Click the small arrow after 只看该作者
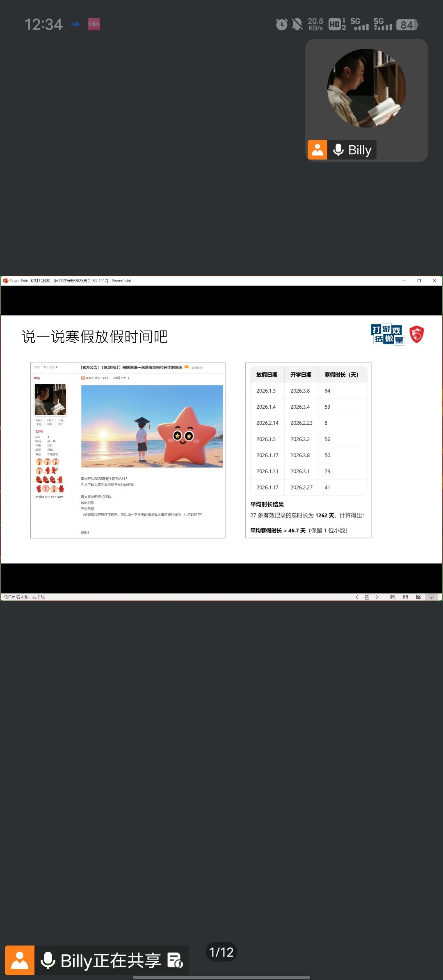443x980 pixels. 129,378
